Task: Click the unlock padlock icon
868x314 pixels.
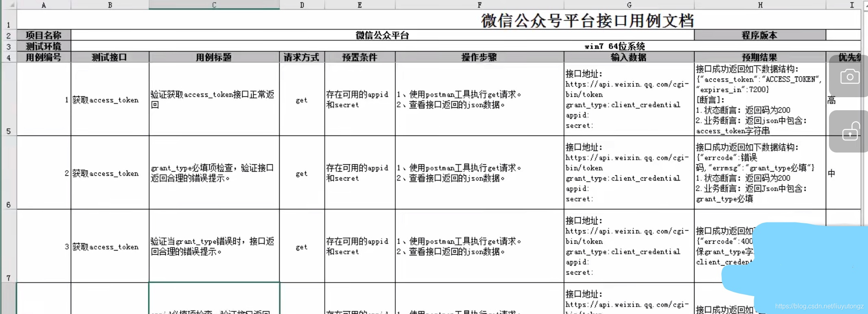Action: [x=851, y=131]
